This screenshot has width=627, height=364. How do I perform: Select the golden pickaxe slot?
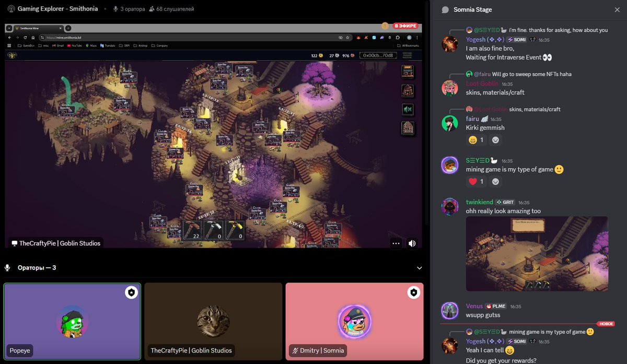[x=234, y=230]
